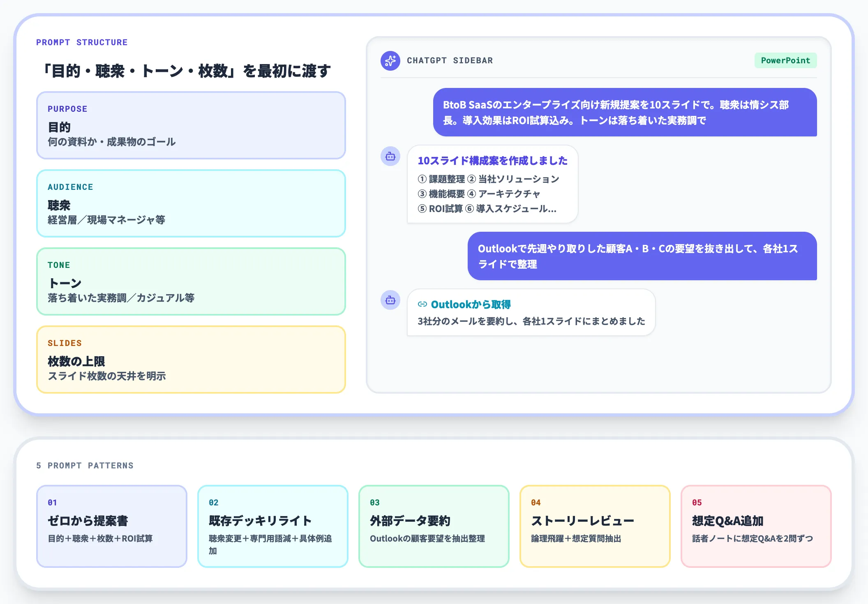
Task: Select the SLIDES 枚数の上限 card
Action: pyautogui.click(x=191, y=360)
